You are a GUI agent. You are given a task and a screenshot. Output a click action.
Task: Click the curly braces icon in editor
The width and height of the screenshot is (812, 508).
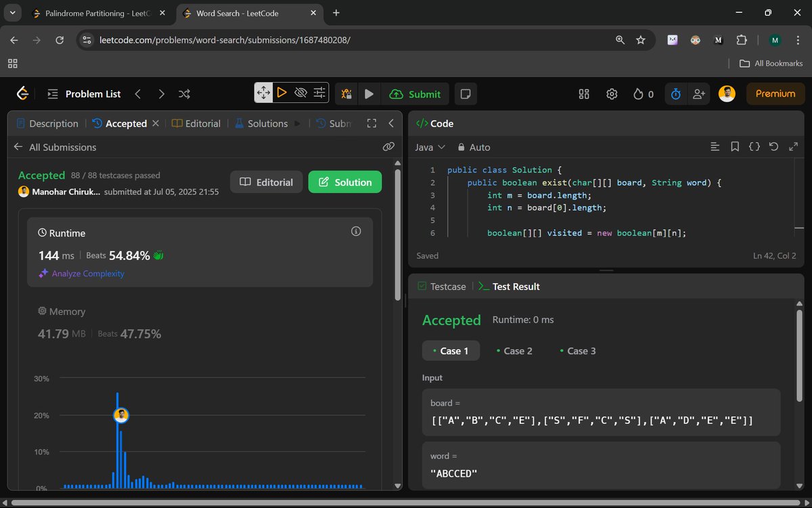754,146
